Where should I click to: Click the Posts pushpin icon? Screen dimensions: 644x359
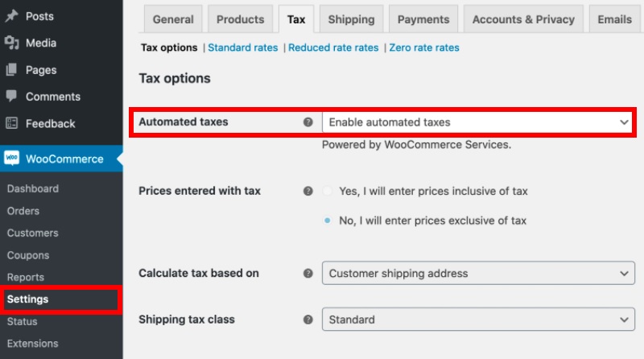[x=12, y=16]
